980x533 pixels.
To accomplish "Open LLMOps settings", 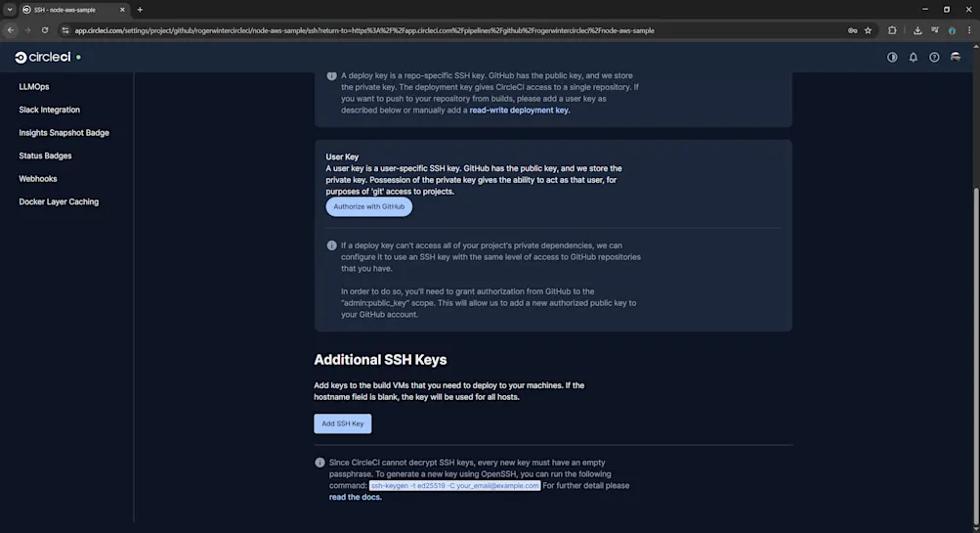I will tap(34, 87).
